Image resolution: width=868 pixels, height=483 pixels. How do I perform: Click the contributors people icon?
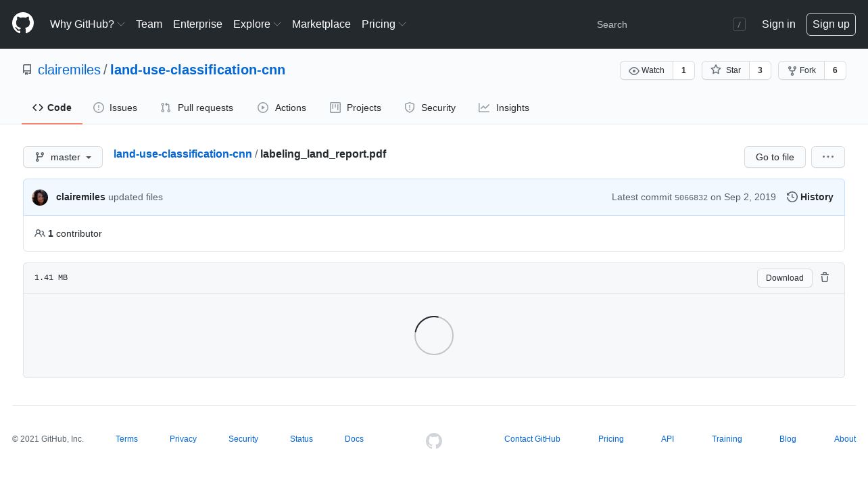[40, 233]
